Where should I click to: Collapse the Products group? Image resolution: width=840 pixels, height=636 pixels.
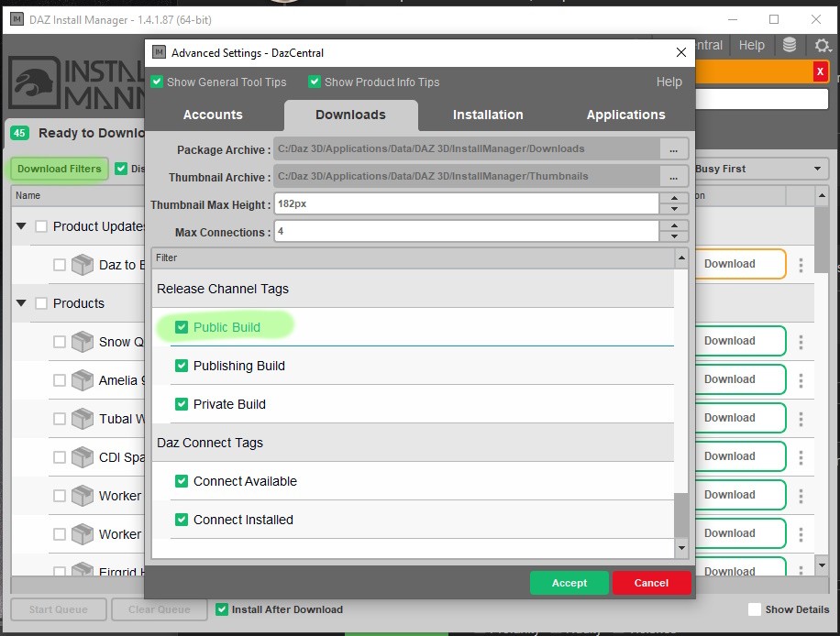click(x=21, y=303)
